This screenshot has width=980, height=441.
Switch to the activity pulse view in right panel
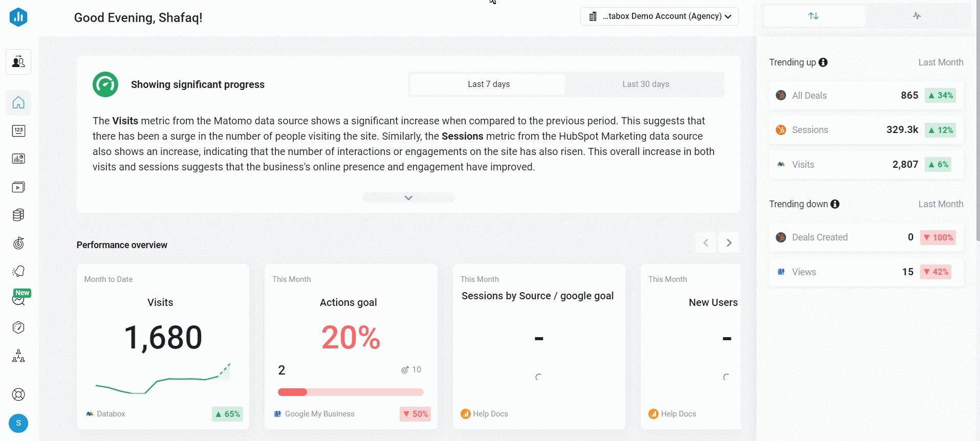[917, 16]
